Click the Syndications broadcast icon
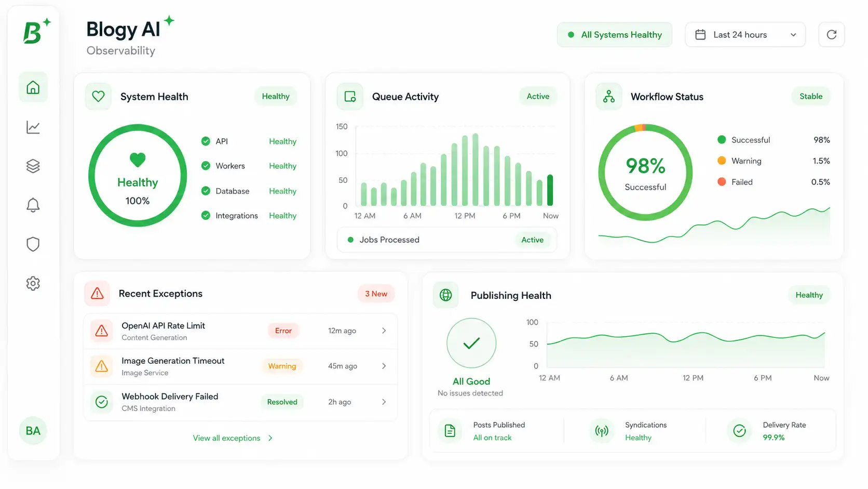Image resolution: width=868 pixels, height=489 pixels. coord(602,431)
